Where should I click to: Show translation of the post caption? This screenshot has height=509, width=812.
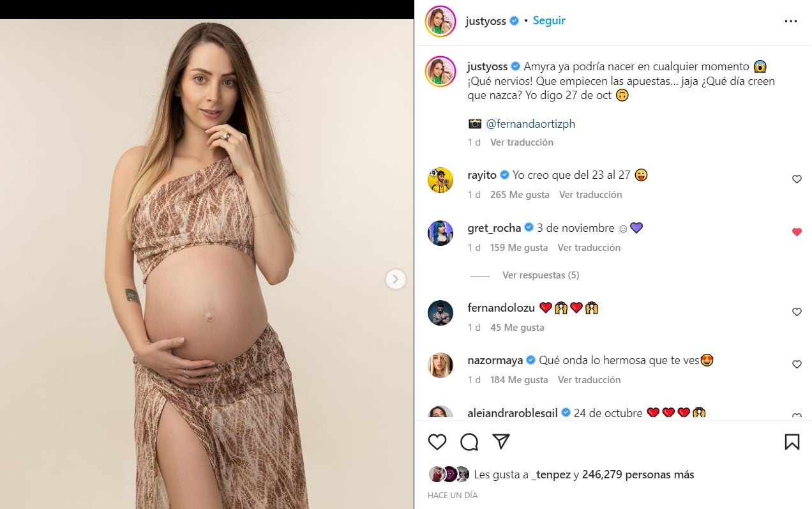coord(522,142)
